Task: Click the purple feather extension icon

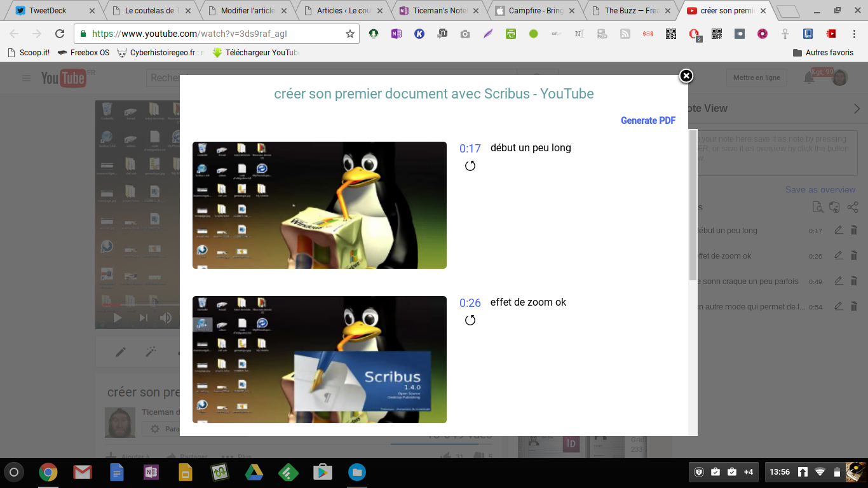Action: point(488,34)
